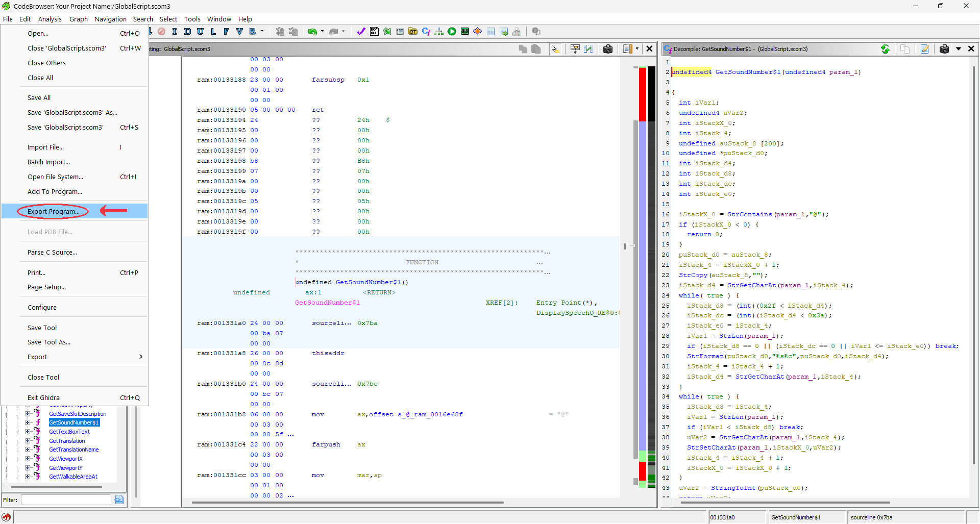The width and height of the screenshot is (980, 524).
Task: Click the green Undo arrow icon
Action: pyautogui.click(x=312, y=32)
